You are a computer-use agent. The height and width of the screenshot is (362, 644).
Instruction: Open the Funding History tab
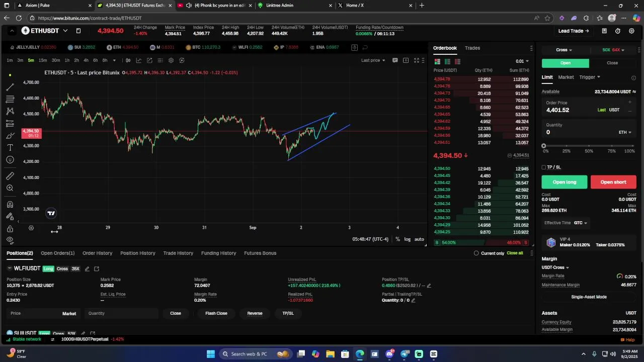218,253
